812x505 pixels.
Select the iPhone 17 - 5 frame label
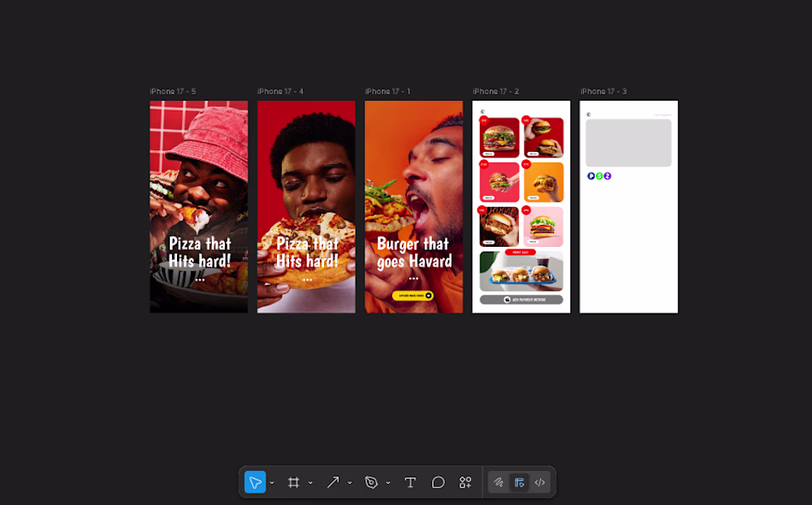click(173, 91)
